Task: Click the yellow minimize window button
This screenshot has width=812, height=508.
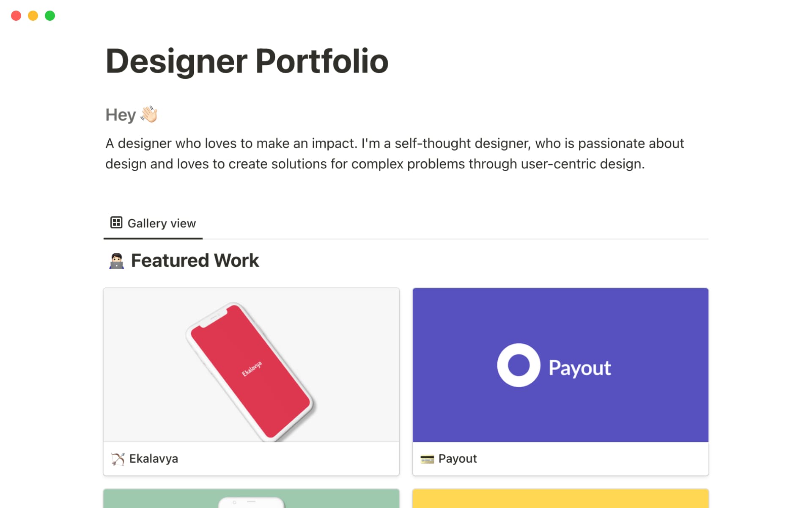Action: tap(33, 16)
